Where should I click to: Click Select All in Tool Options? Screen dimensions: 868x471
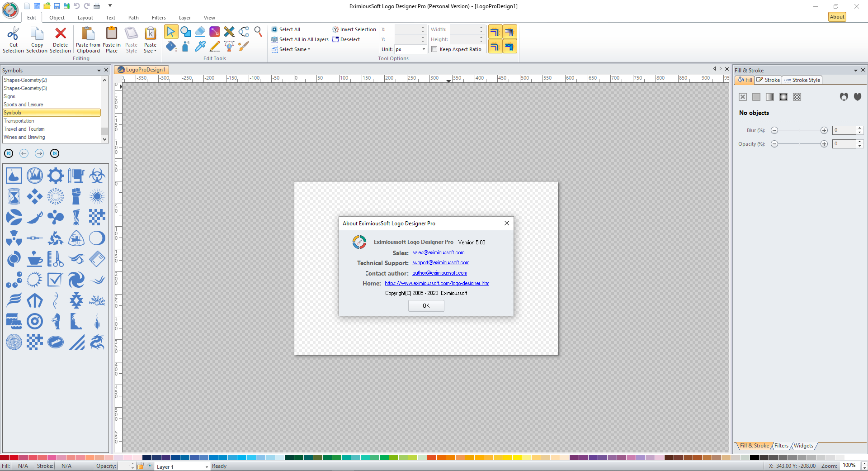point(286,29)
